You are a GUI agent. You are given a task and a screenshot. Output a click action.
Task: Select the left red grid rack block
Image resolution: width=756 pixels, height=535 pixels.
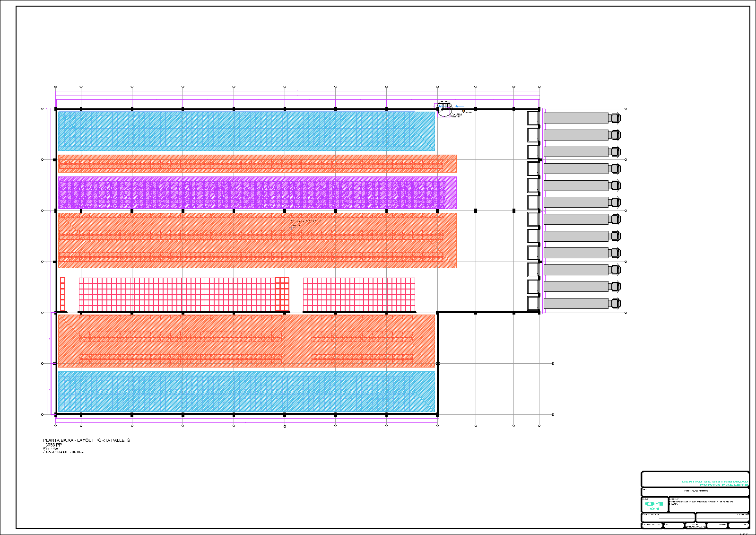click(x=183, y=294)
